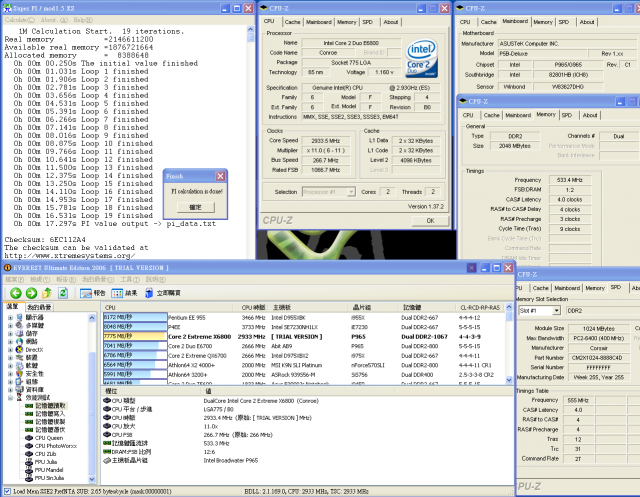Close the Finish dialog with its X
The height and width of the screenshot is (497, 640).
tap(220, 176)
